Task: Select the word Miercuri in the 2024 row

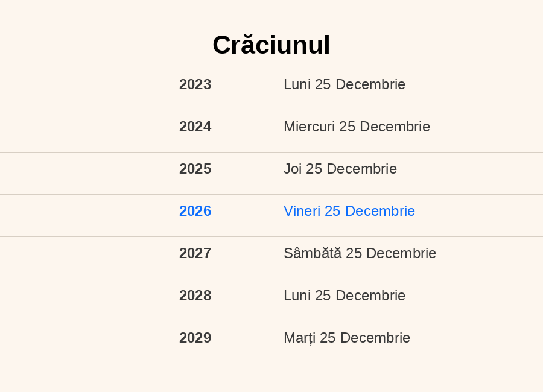Action: click(x=309, y=127)
